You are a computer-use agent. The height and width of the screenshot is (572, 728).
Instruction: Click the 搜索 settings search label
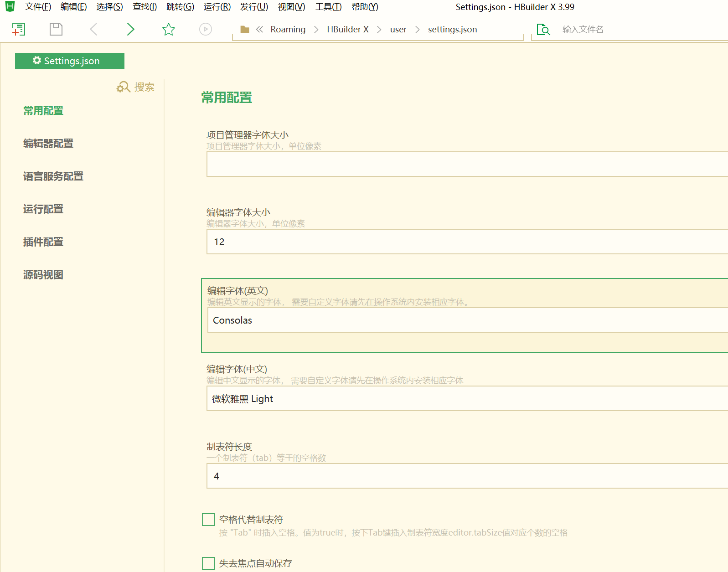[x=145, y=87]
